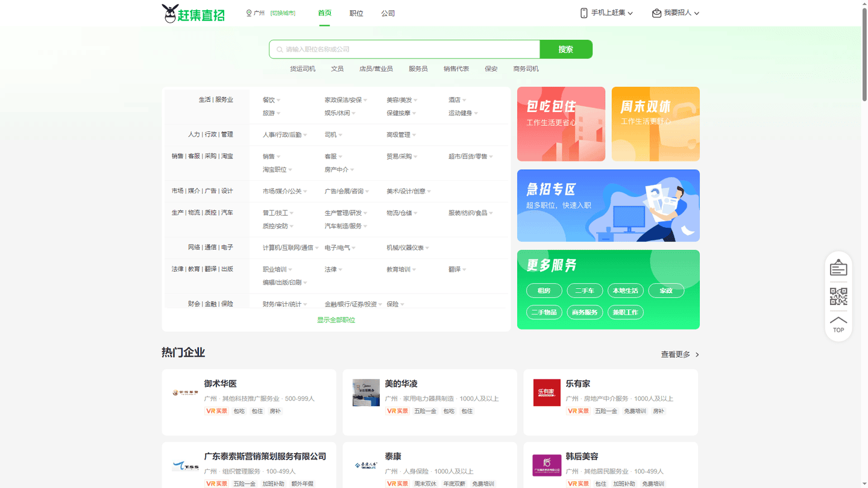
Task: Select the 首页 navigation tab
Action: tap(324, 13)
